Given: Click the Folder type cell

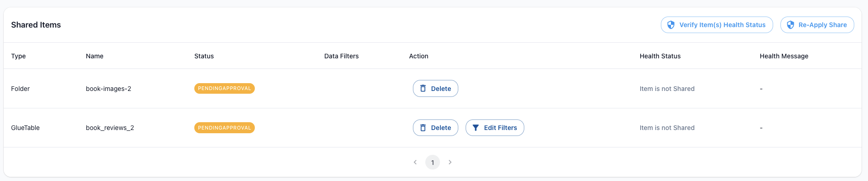Looking at the screenshot, I should pos(20,89).
